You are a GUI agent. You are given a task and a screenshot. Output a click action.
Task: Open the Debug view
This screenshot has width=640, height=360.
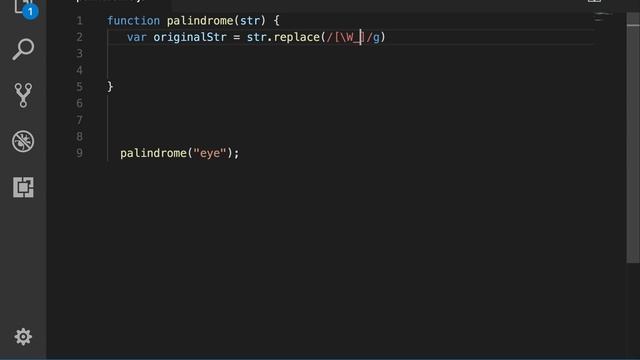point(23,141)
